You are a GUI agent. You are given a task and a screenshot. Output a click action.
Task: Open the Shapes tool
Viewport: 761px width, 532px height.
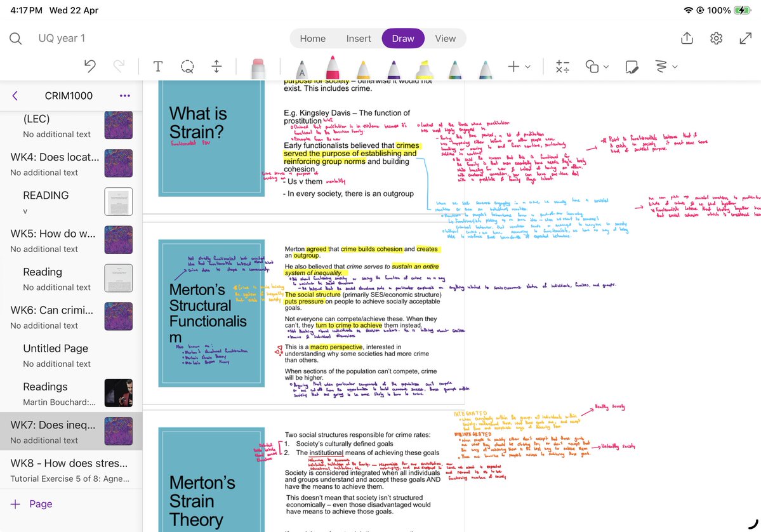592,67
